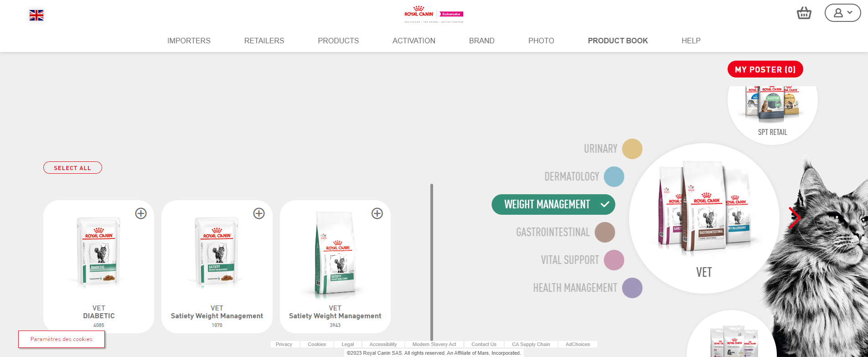Viewport: 868px width, 357px height.
Task: Click the red next arrow chevron
Action: tap(795, 218)
